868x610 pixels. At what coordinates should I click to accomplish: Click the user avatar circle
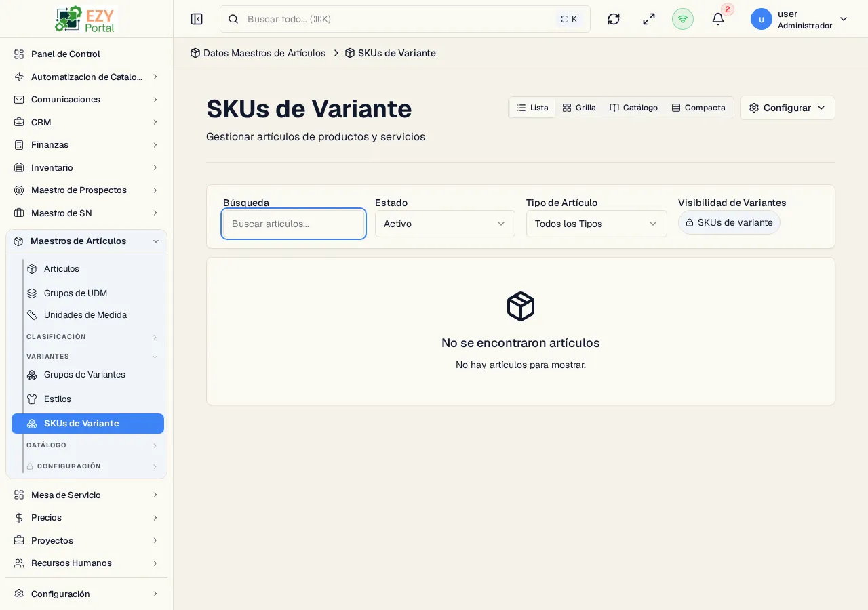click(x=762, y=19)
